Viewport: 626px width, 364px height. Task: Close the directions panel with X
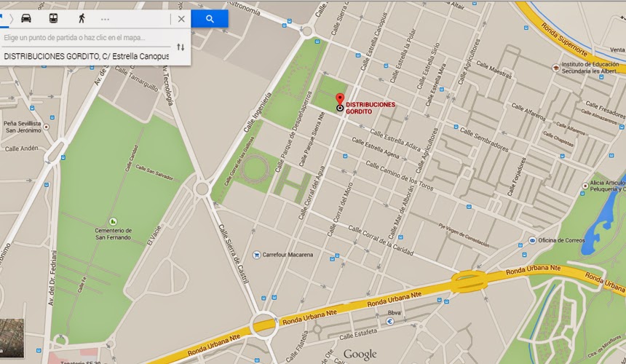[181, 19]
